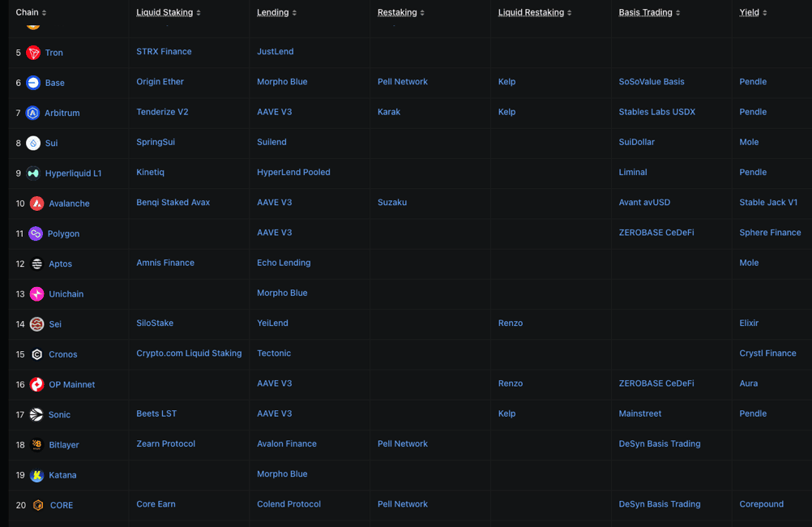Click the Basis Trading column header
Viewport: 812px width, 527px height.
click(x=645, y=13)
